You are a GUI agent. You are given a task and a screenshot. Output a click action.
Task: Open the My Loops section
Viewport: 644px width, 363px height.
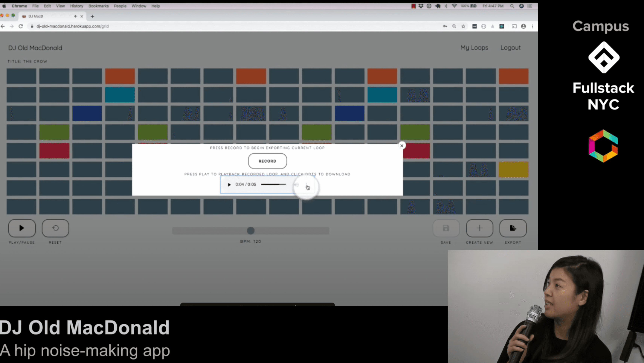point(474,48)
